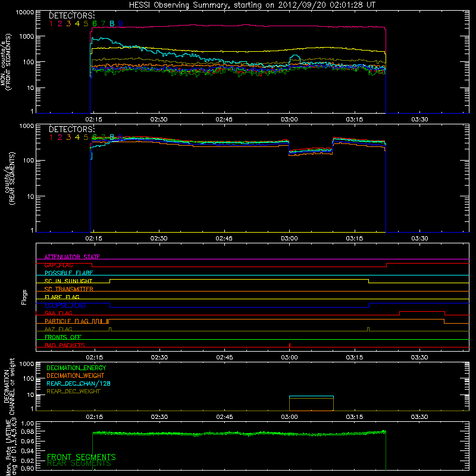Viewport: 476px width, 476px height.
Task: Click magenta detector 2 in rear segments legend
Action: [60, 137]
